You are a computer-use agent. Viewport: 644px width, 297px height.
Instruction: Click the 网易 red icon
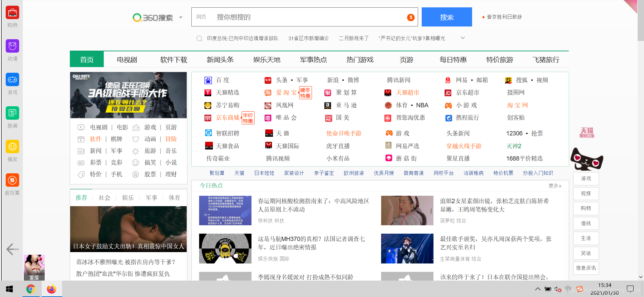point(448,80)
